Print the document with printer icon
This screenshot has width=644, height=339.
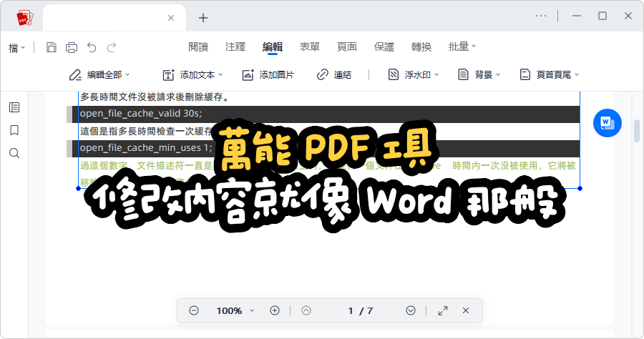click(72, 47)
